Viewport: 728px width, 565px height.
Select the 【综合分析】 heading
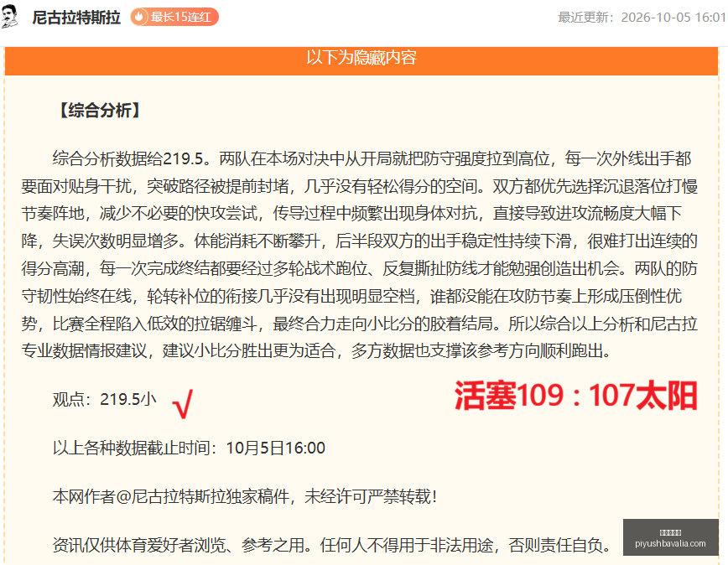pyautogui.click(x=99, y=111)
